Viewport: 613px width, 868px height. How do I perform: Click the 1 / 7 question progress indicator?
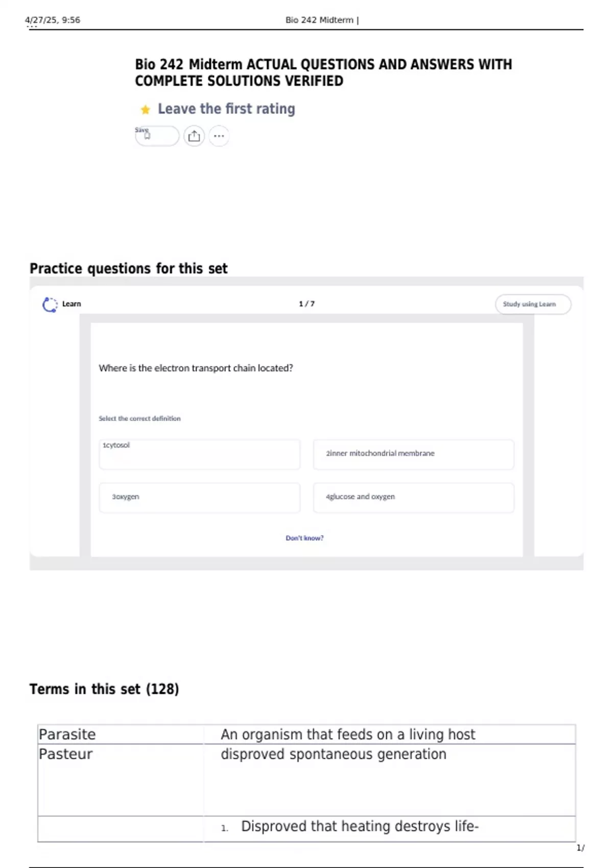point(306,304)
